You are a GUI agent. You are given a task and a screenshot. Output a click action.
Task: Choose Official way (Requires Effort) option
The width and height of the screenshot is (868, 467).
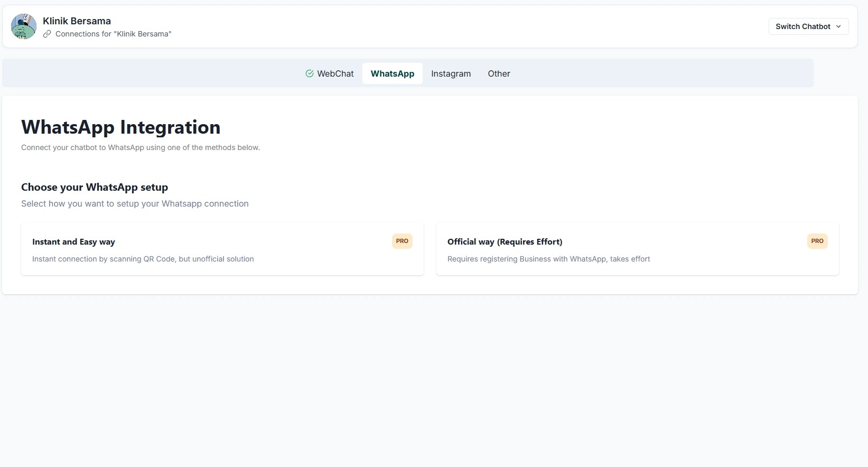[x=637, y=249]
